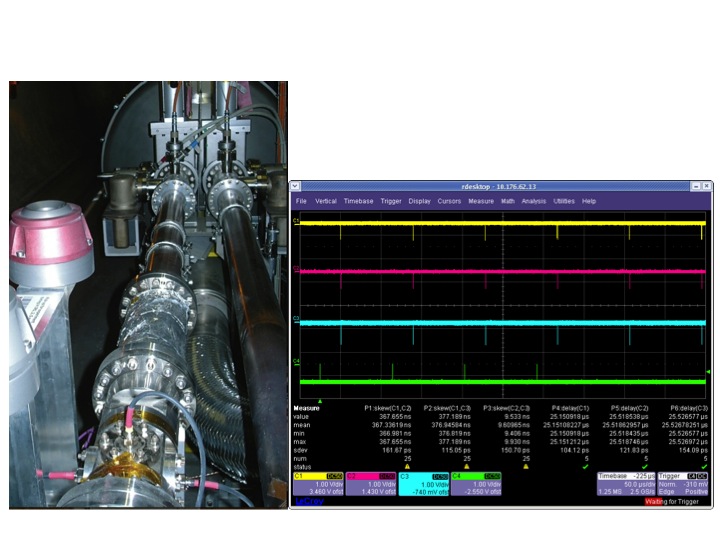Click the C1 channel marker on grid

(297, 221)
